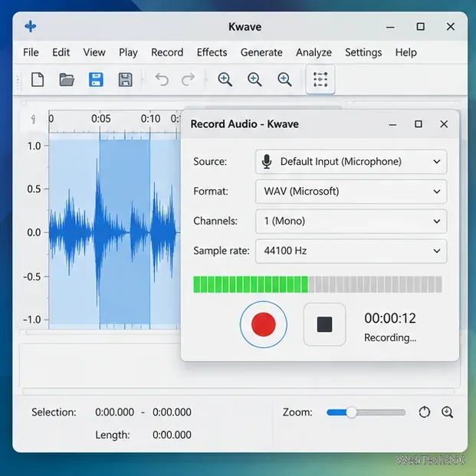Redo the last undone action
The height and width of the screenshot is (476, 476).
189,80
